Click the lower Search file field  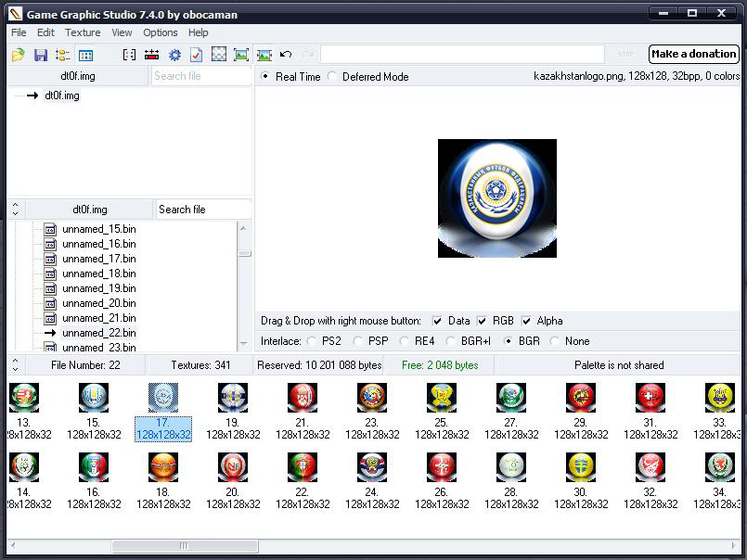coord(204,210)
